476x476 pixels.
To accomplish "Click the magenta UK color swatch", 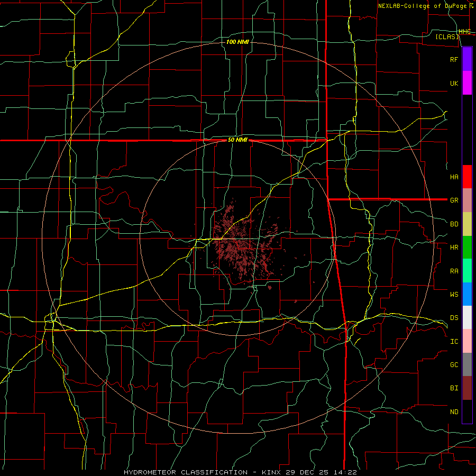I will pos(467,83).
